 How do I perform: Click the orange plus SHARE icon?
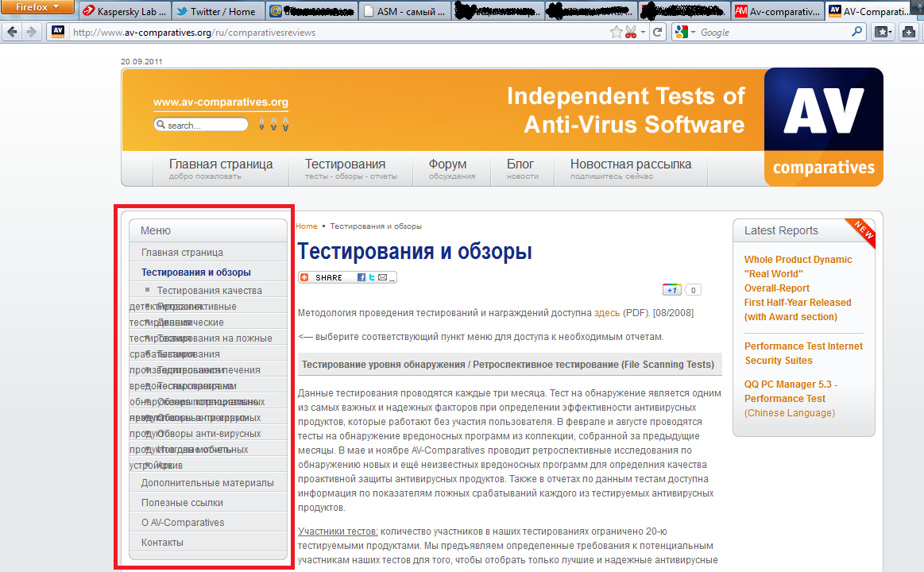pyautogui.click(x=304, y=277)
